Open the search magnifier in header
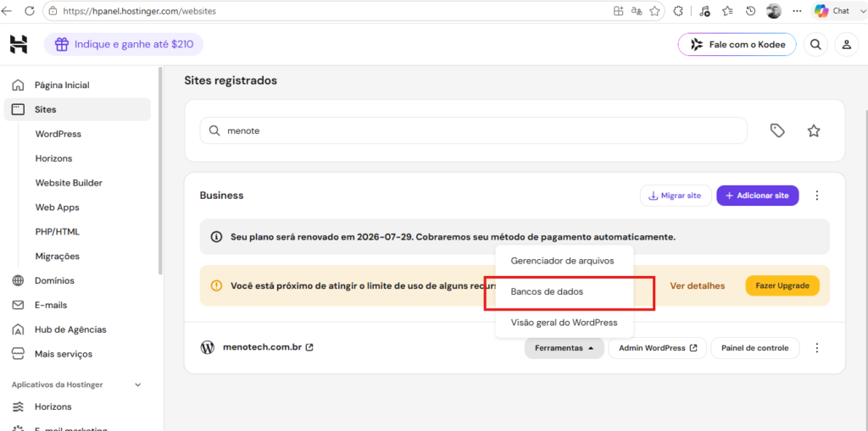This screenshot has height=431, width=868. (815, 45)
